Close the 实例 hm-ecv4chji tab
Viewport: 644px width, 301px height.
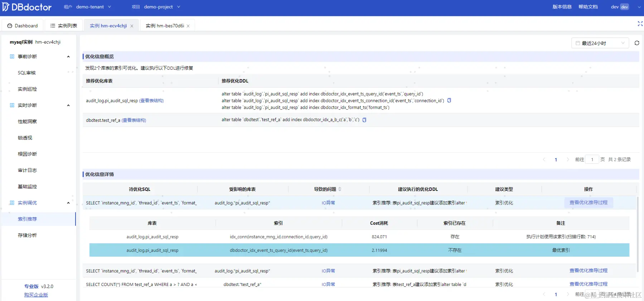[132, 26]
